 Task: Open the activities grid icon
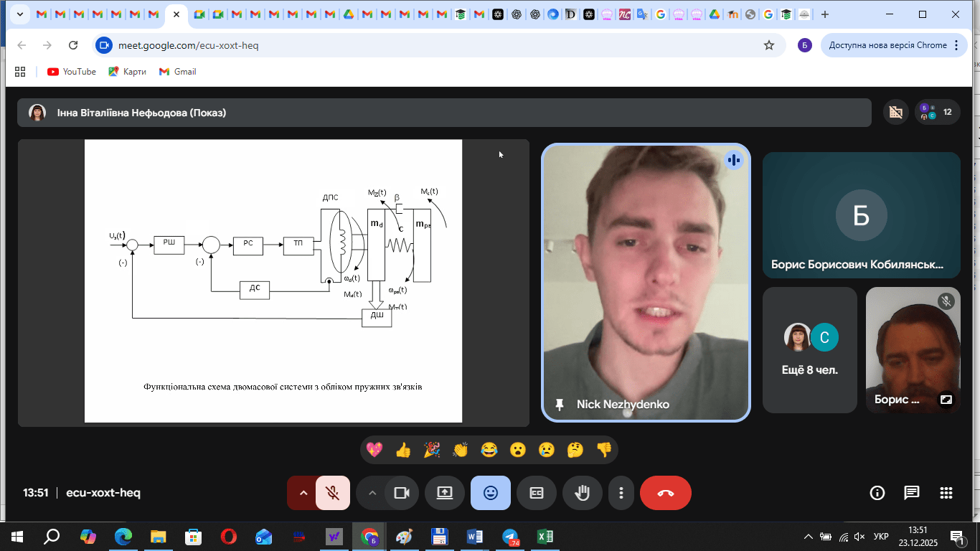pos(946,493)
